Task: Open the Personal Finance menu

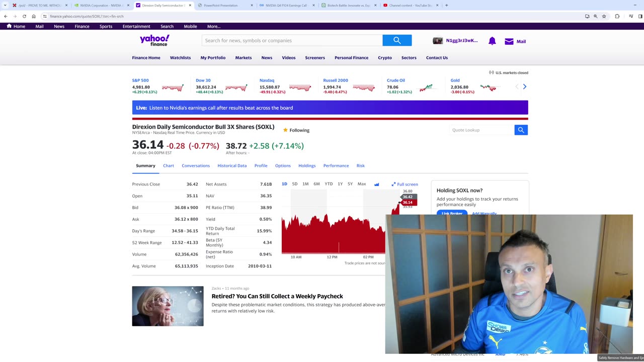Action: (351, 57)
